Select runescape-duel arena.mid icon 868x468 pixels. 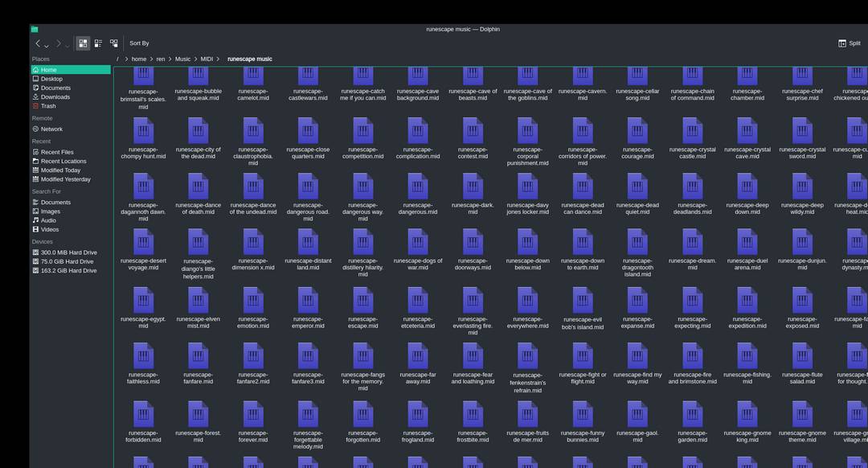point(747,242)
